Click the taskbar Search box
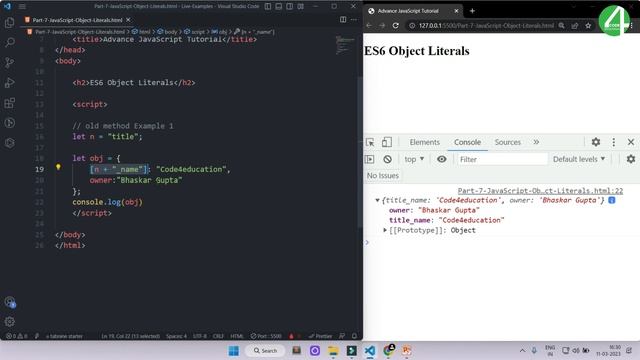Viewport: 640px width, 360px height. click(x=265, y=351)
